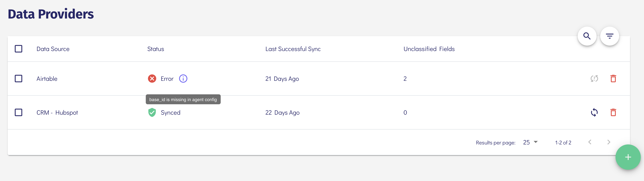Toggle the select-all header checkbox
This screenshot has width=644, height=181.
(x=19, y=49)
